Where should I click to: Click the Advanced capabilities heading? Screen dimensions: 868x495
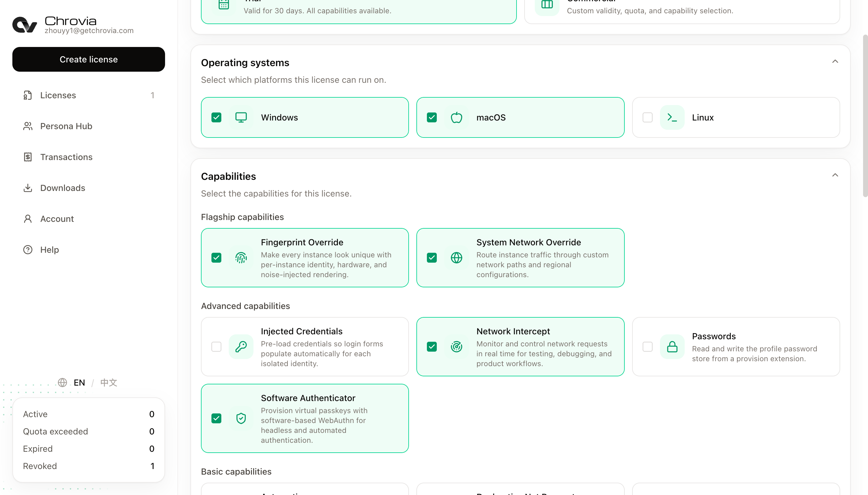(x=245, y=306)
